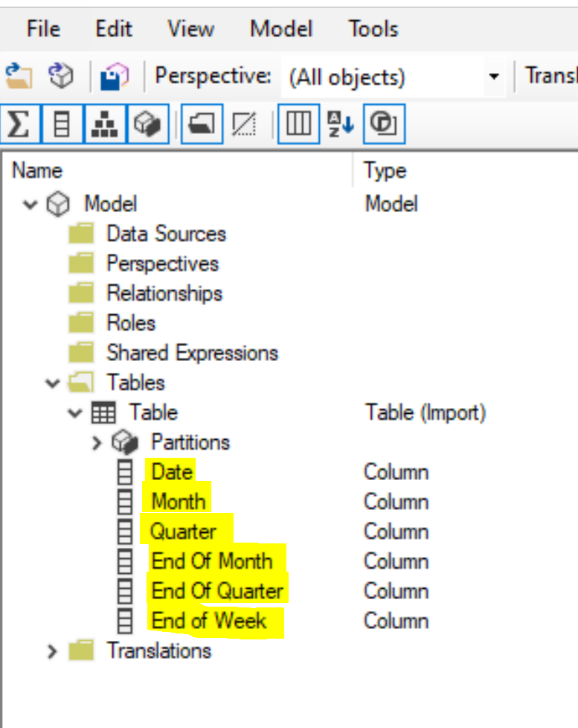Toggle the show all object types button

pos(384,124)
